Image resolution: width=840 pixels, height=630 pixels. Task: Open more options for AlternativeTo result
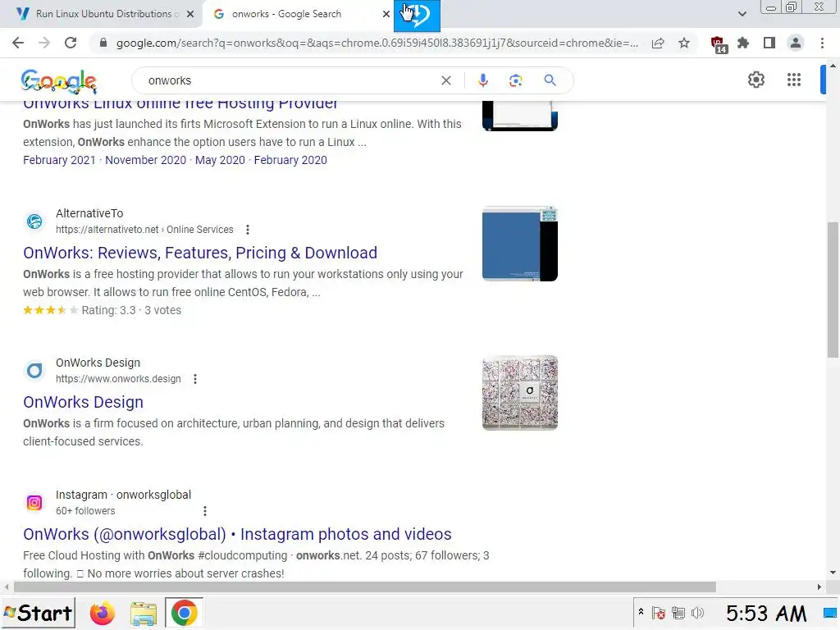click(248, 230)
